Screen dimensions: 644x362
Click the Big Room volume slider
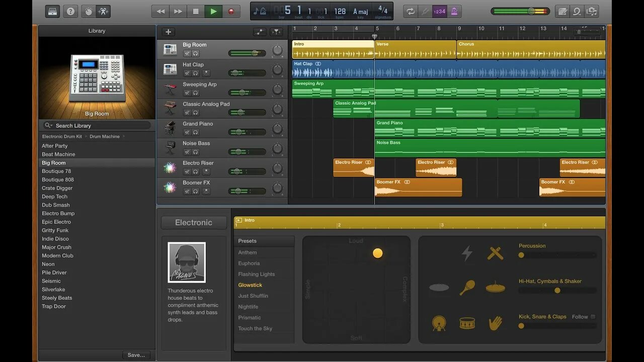[x=247, y=53]
